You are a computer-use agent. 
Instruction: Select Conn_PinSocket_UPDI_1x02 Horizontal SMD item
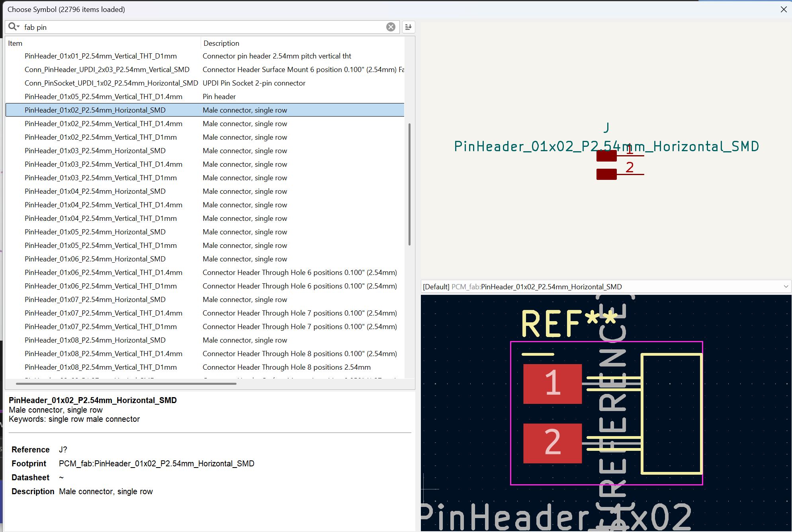[111, 83]
